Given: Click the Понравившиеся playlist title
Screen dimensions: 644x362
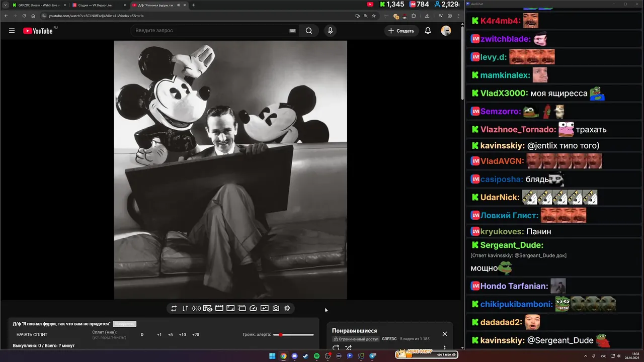Looking at the screenshot, I should point(354,331).
